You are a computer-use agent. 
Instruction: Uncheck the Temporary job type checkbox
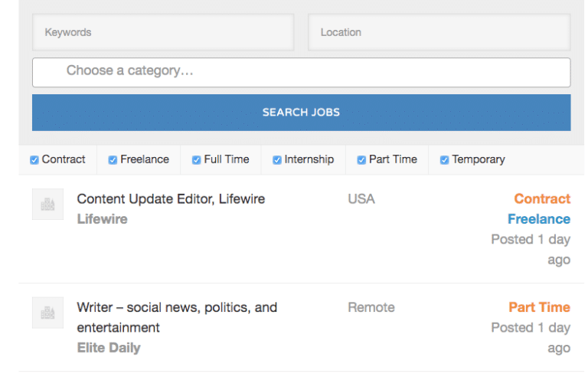(444, 160)
